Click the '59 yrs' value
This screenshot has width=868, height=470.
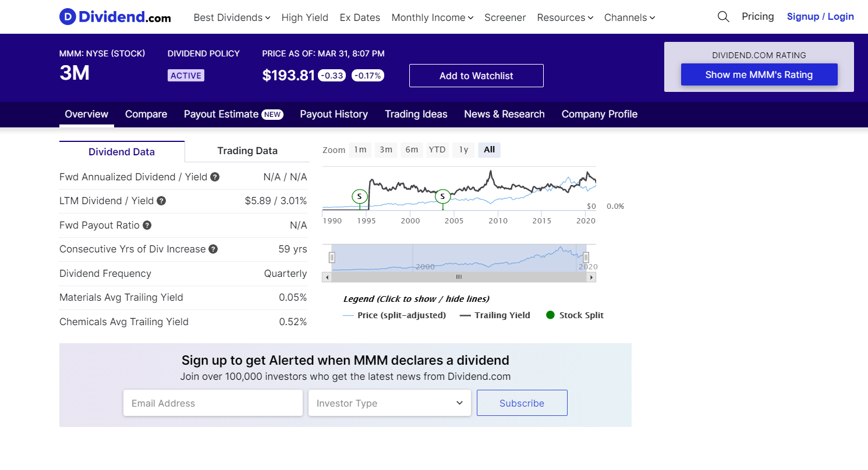click(x=293, y=249)
